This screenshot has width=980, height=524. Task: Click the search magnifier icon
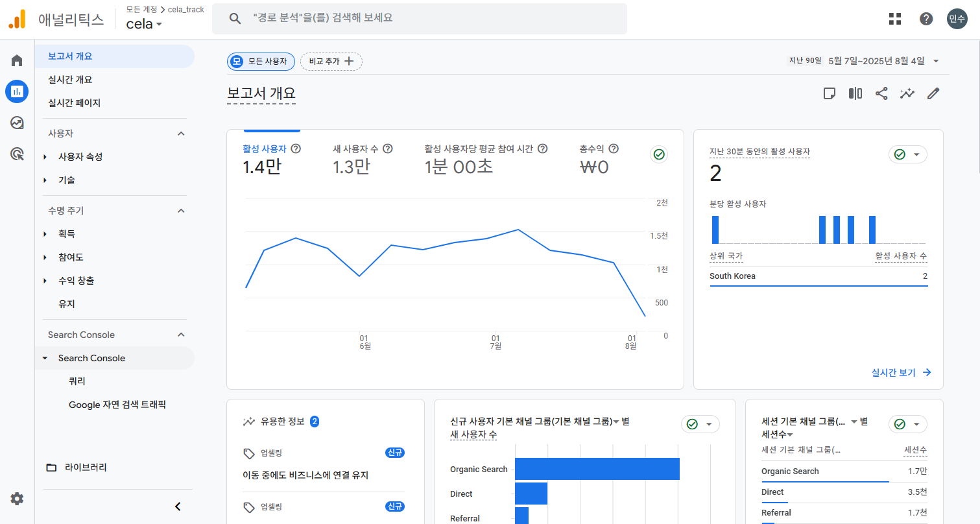pos(235,18)
